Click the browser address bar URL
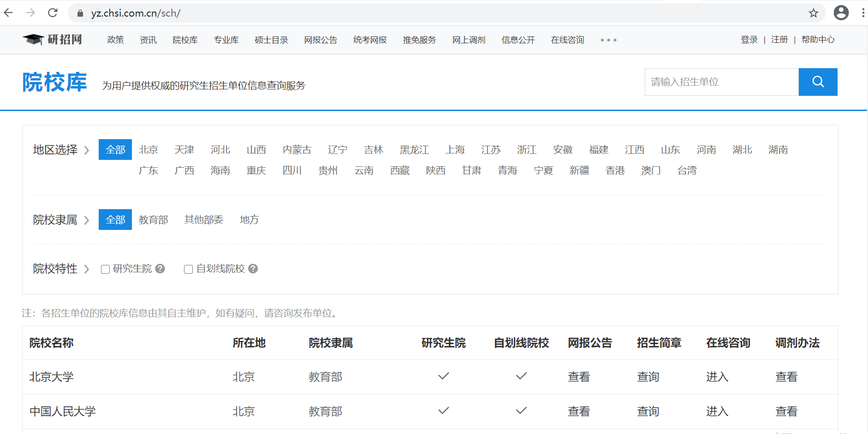The height and width of the screenshot is (434, 868). click(x=136, y=13)
